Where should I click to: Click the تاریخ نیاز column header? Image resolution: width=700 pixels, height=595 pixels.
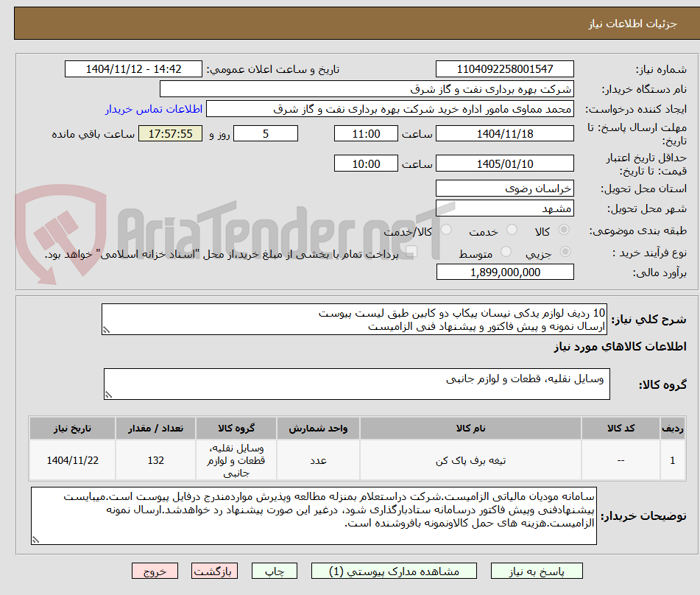click(72, 429)
